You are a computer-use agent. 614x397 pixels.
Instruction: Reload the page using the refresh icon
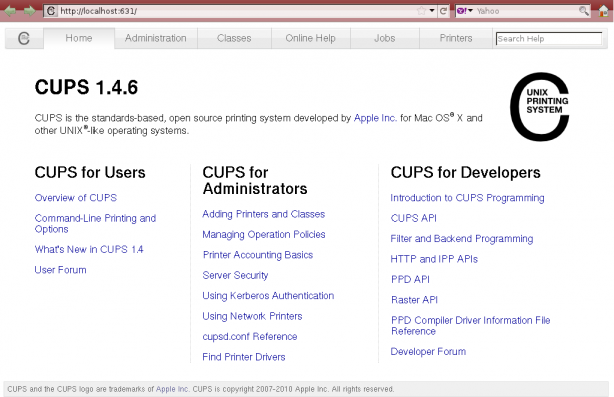[443, 11]
